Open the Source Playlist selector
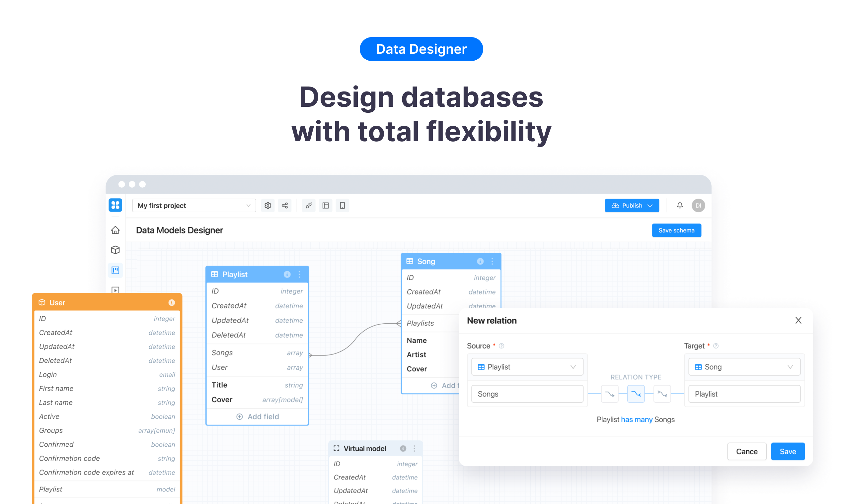Screen dimensions: 843x504 (x=527, y=367)
